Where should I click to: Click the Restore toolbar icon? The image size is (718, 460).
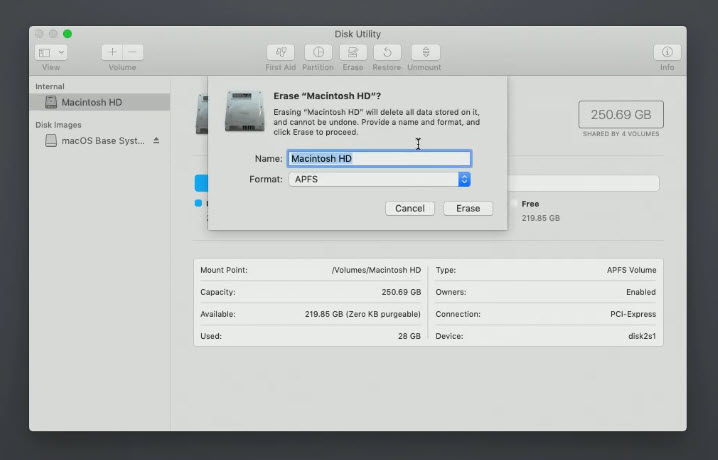pos(387,52)
